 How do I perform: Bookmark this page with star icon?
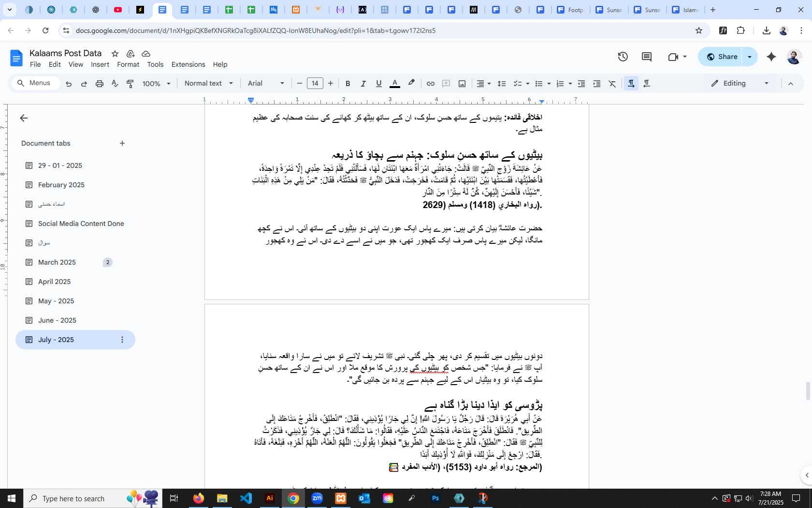[x=699, y=30]
